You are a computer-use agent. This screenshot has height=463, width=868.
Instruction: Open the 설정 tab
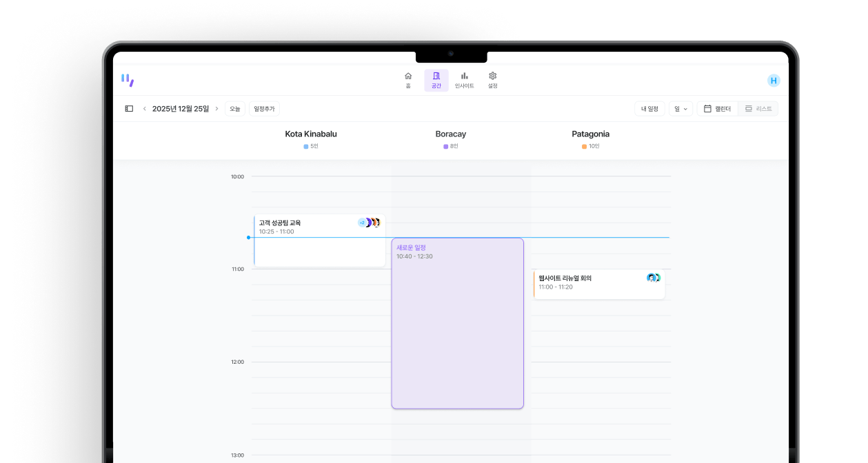click(x=492, y=80)
